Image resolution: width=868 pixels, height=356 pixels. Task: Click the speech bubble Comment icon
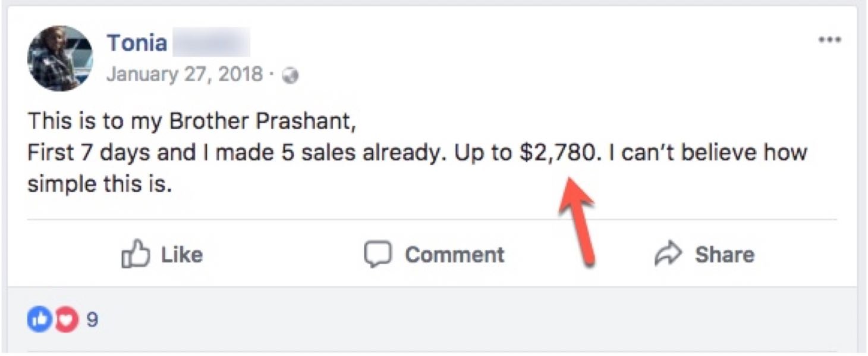coord(378,255)
